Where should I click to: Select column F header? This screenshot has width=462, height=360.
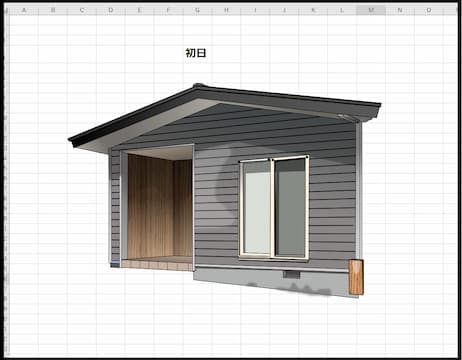click(x=168, y=10)
